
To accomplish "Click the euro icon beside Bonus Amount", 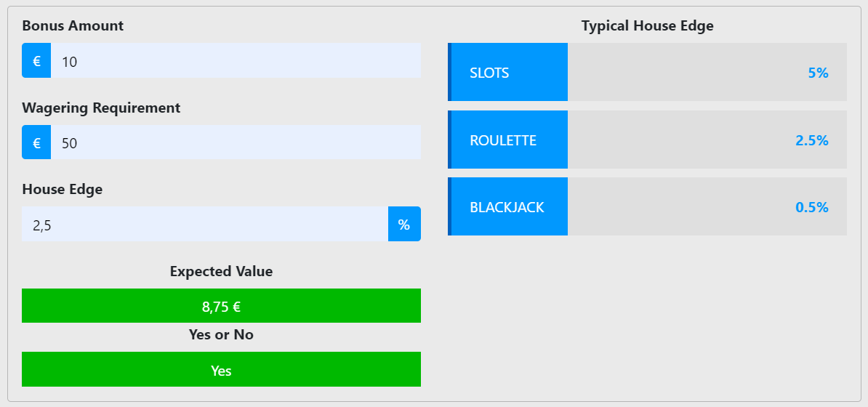I will (x=36, y=60).
